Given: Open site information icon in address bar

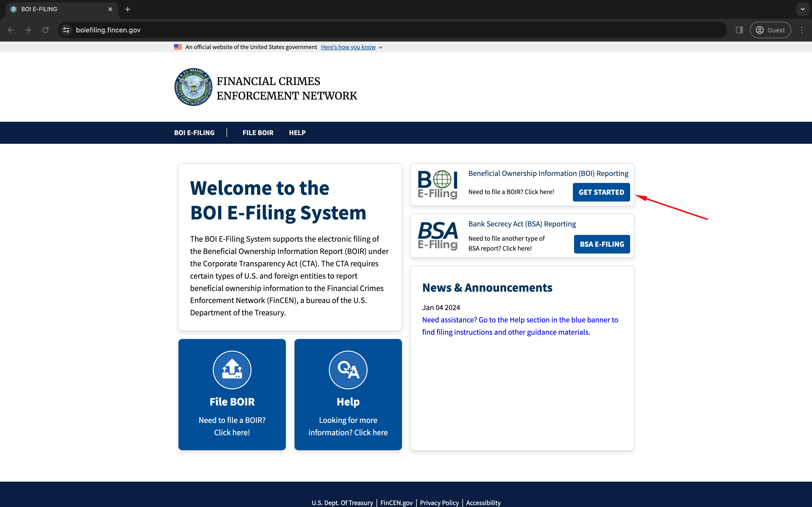Looking at the screenshot, I should click(66, 30).
